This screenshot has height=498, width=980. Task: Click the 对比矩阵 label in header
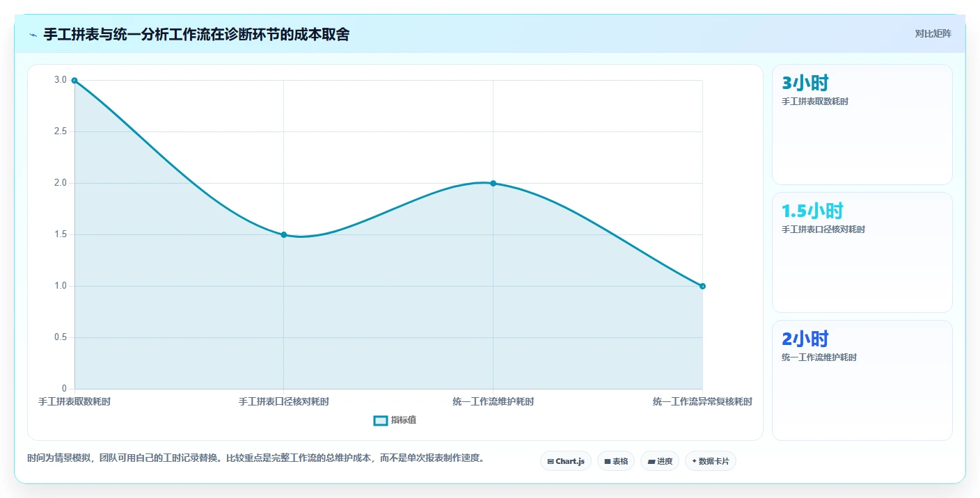point(933,33)
